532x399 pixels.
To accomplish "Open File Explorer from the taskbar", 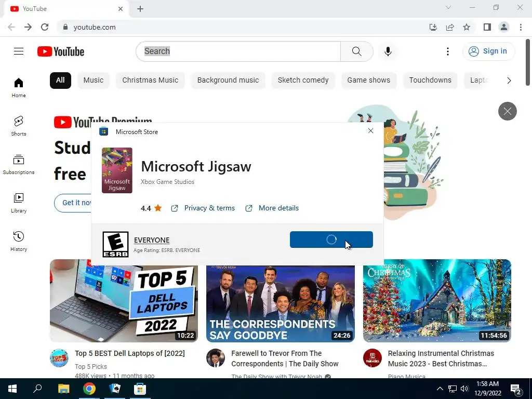I will [63, 389].
